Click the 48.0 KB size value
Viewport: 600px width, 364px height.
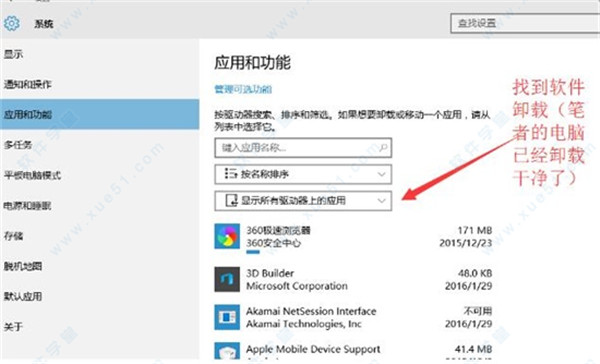(x=475, y=273)
